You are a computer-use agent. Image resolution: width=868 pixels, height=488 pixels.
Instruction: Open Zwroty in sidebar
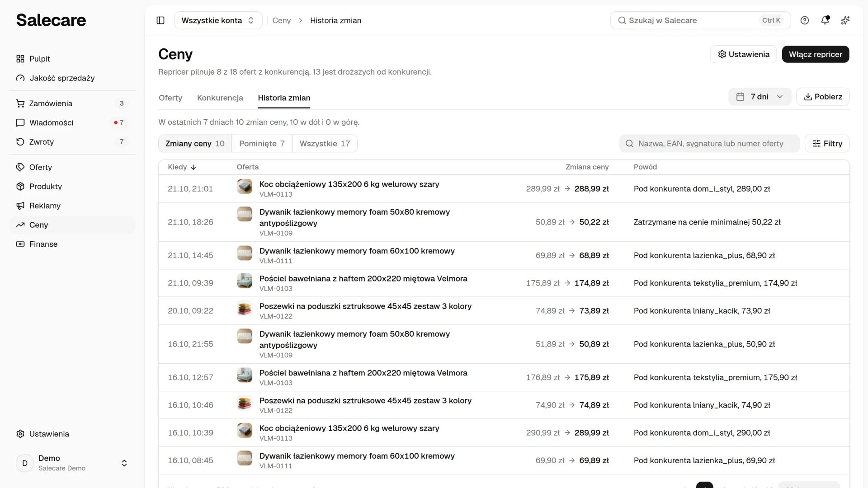pos(72,142)
